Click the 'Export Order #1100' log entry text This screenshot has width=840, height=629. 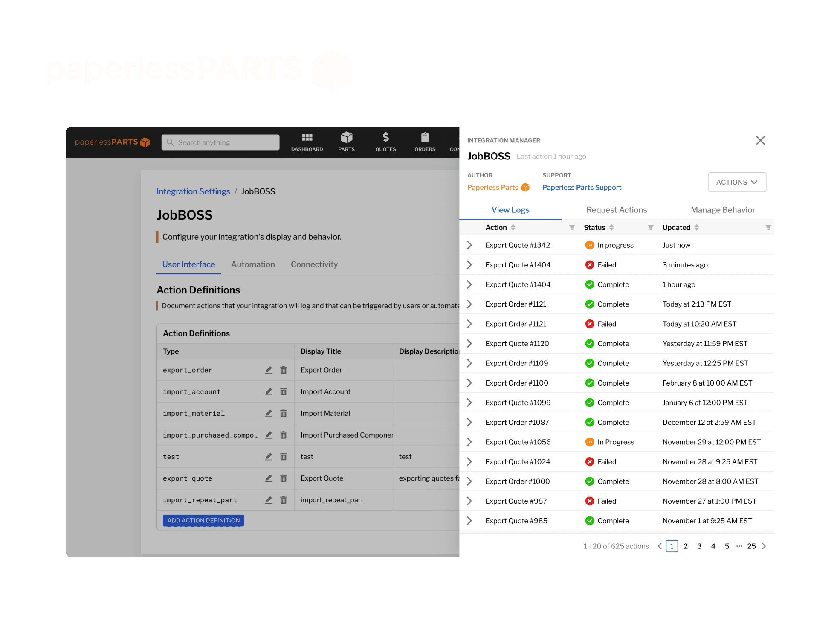click(x=517, y=383)
